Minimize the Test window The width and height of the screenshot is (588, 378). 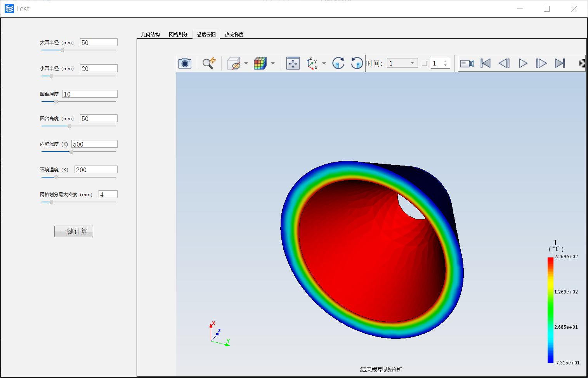(x=520, y=9)
